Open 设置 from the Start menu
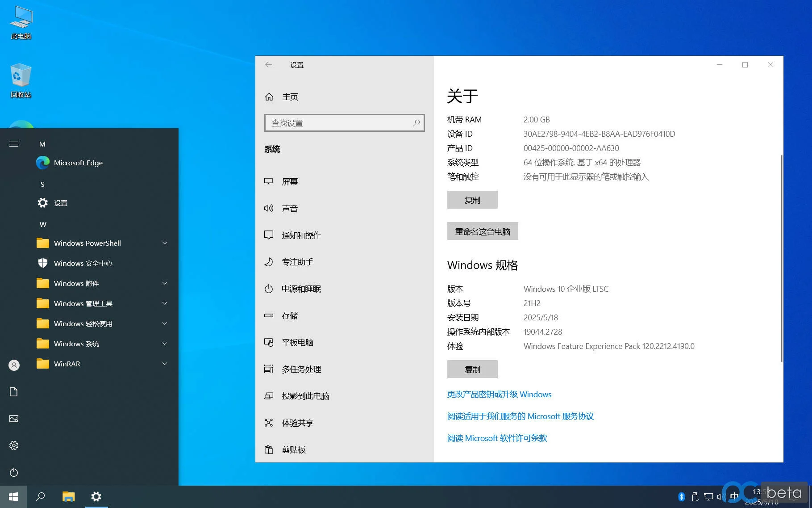 [x=61, y=203]
